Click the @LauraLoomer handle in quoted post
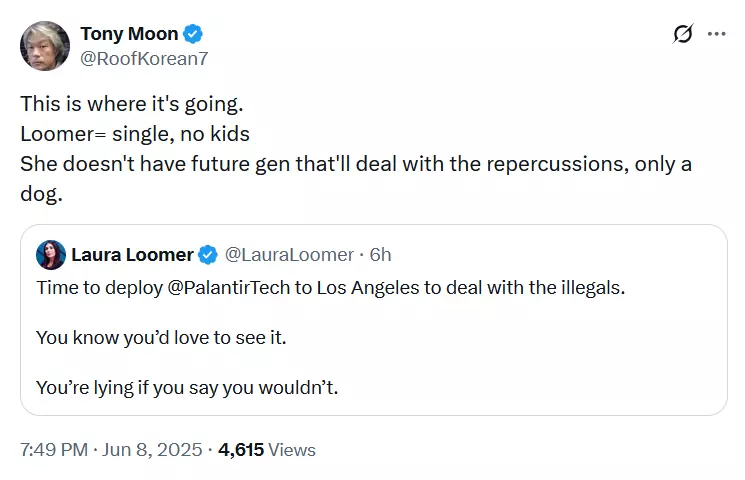The width and height of the screenshot is (745, 480). (289, 255)
